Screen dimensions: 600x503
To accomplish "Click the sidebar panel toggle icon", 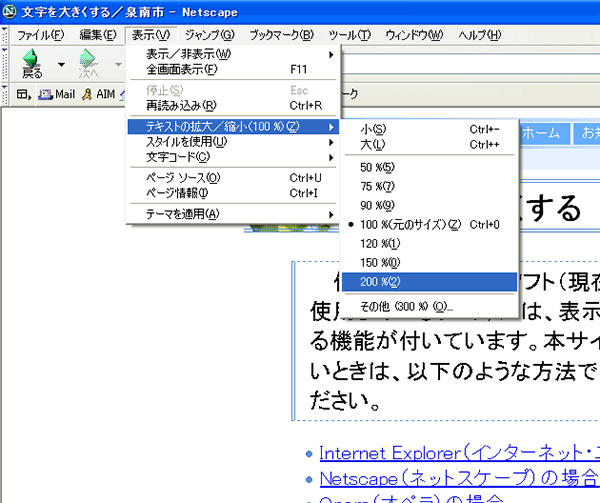I will click(x=24, y=94).
